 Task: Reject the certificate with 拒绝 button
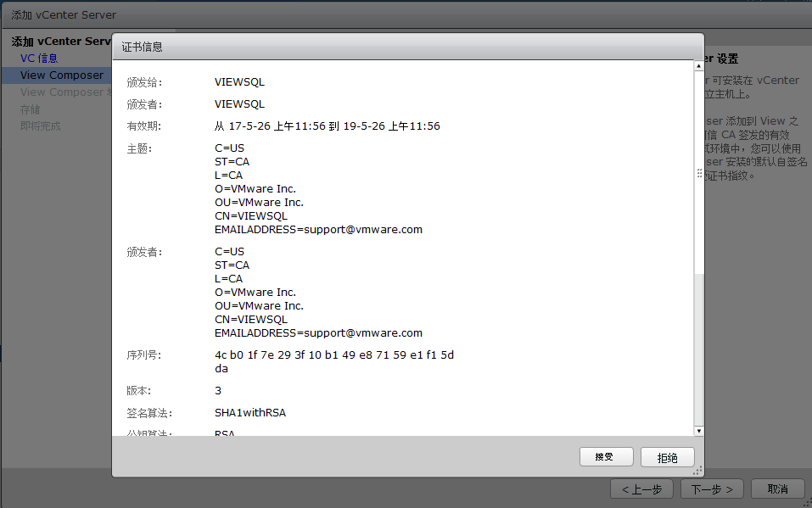click(667, 457)
